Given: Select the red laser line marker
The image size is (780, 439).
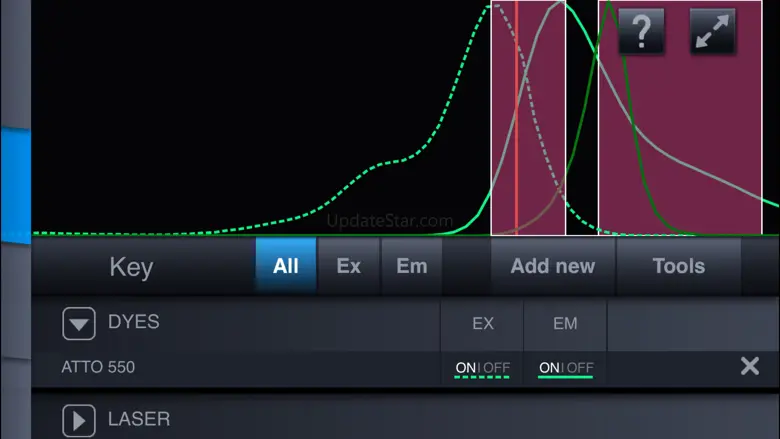Looking at the screenshot, I should coord(516,118).
